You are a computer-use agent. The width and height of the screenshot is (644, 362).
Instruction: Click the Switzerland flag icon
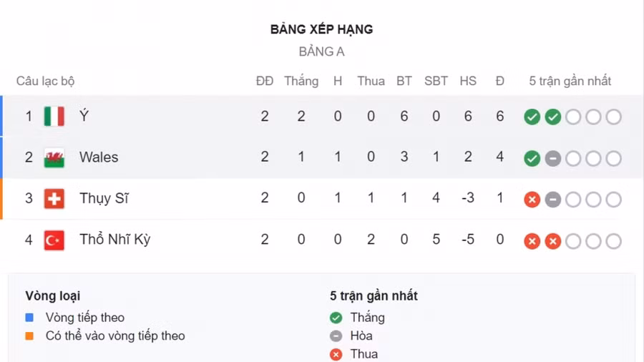point(54,199)
